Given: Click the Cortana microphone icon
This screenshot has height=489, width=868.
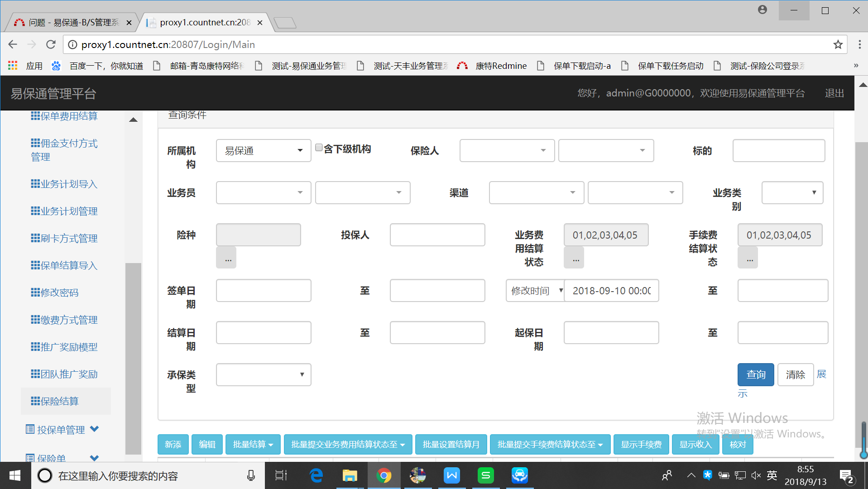Looking at the screenshot, I should 251,475.
